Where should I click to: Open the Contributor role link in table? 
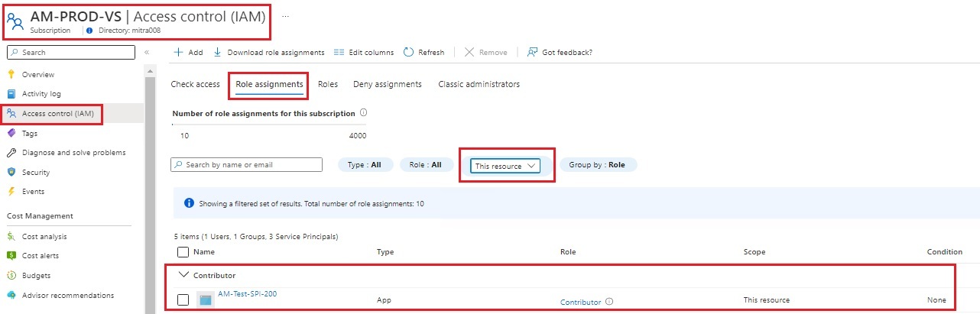580,302
